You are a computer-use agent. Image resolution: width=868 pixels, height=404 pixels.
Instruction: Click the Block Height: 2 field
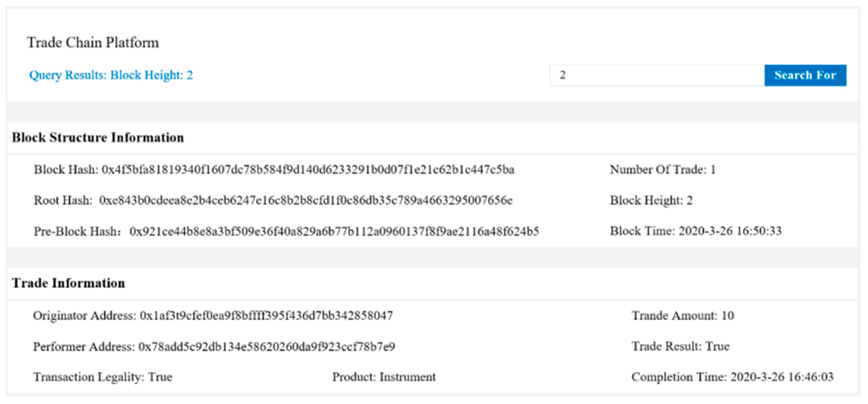coord(651,201)
